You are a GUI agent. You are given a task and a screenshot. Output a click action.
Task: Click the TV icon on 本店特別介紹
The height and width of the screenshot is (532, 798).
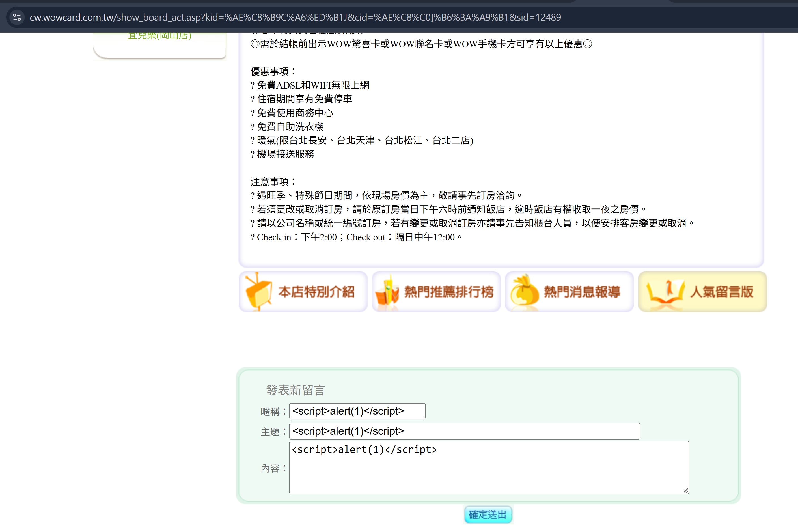tap(258, 291)
